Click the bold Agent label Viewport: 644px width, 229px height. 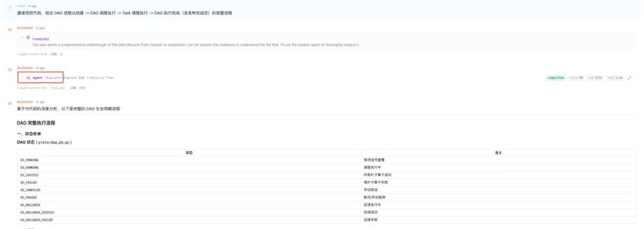coord(38,78)
